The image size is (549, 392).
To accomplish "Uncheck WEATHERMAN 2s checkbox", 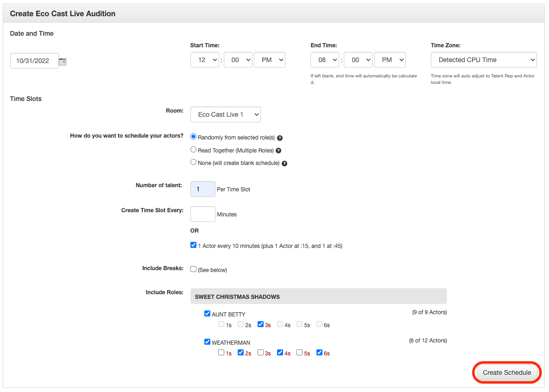I will [x=240, y=353].
